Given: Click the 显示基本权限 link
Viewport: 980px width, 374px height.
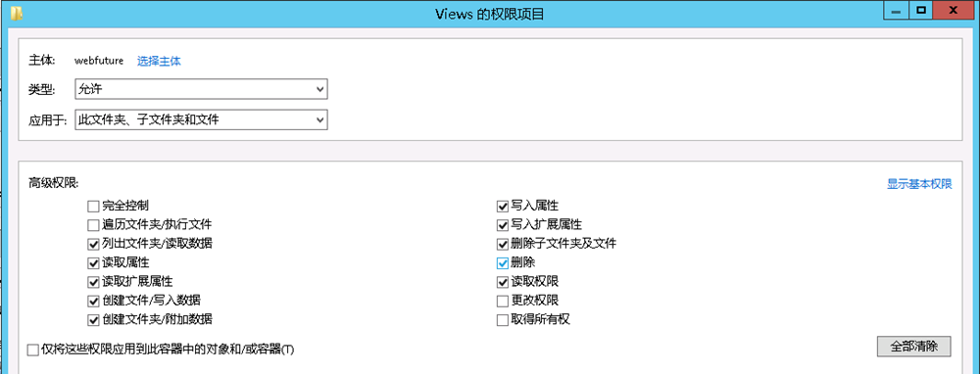Looking at the screenshot, I should pyautogui.click(x=919, y=183).
